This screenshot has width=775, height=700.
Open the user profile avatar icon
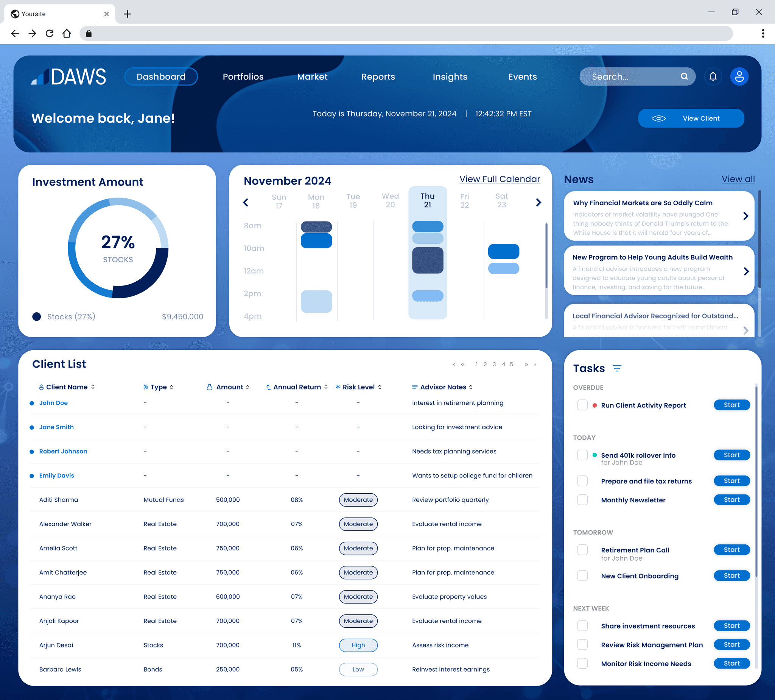tap(739, 76)
